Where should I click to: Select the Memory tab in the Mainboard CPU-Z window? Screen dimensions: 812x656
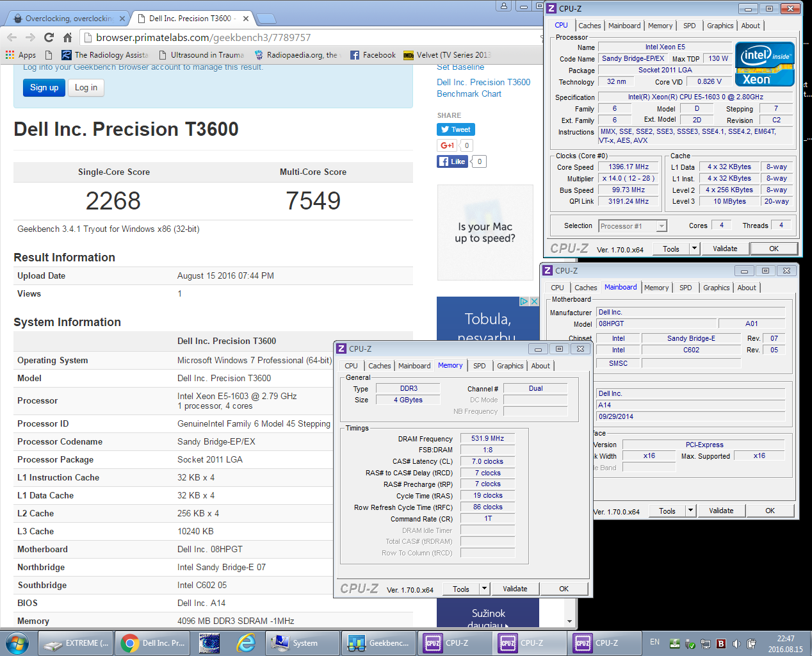(656, 288)
